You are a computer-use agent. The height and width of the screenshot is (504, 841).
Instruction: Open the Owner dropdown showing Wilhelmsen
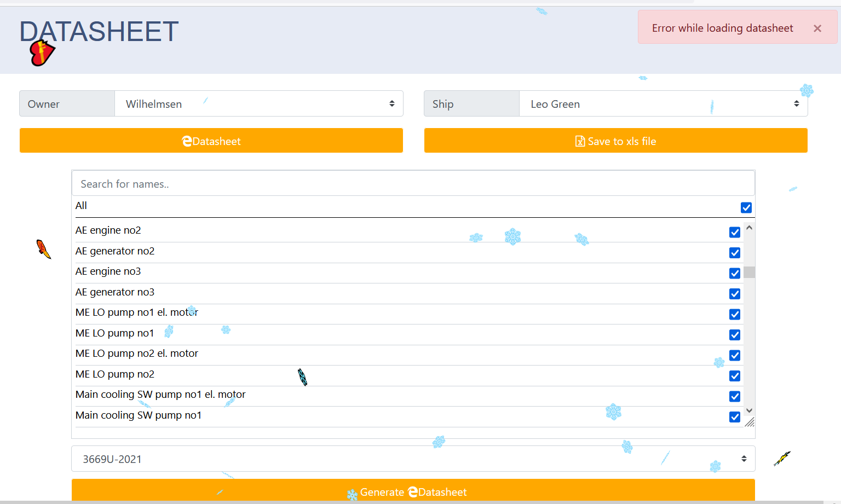coord(258,104)
